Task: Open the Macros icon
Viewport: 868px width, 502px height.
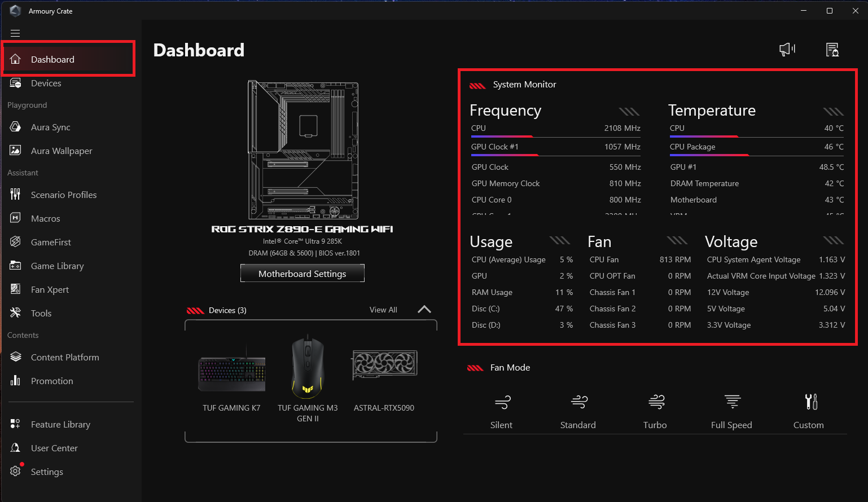Action: pos(15,218)
